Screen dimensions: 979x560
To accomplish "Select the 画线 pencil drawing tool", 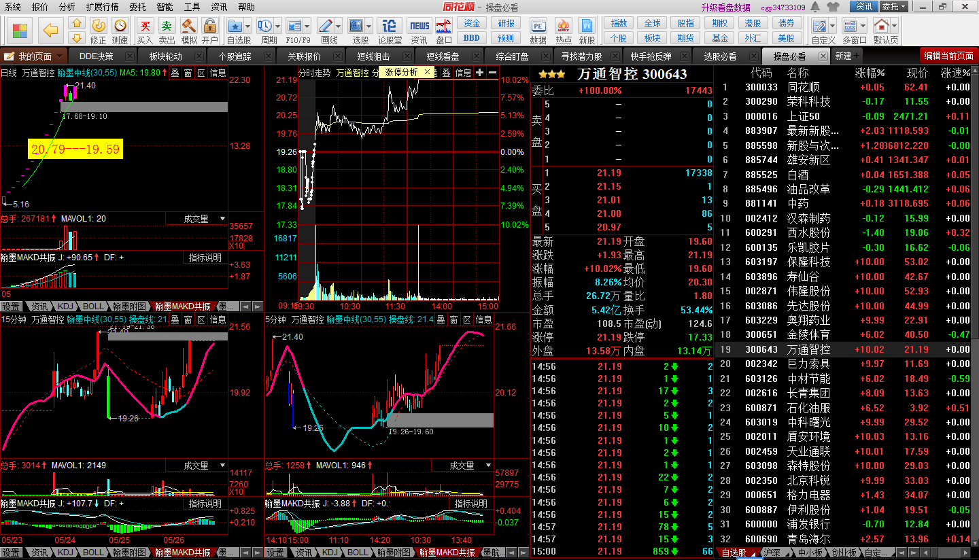I will 325,26.
